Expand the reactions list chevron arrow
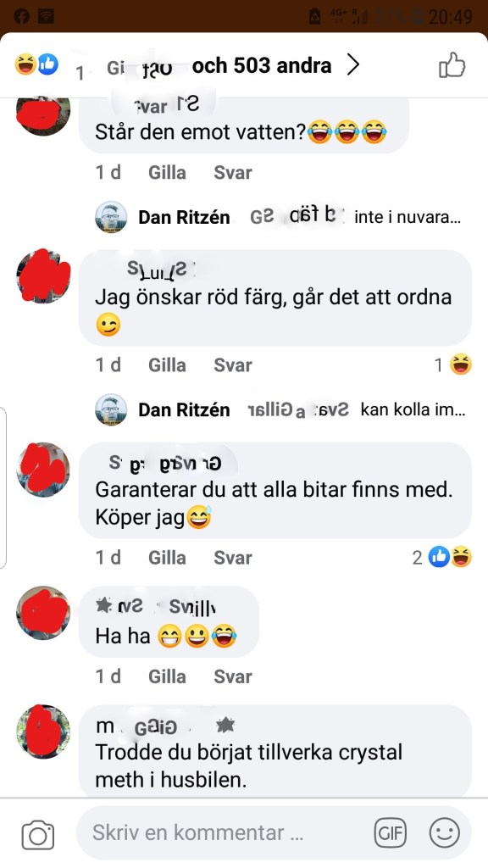Viewport: 488px width, 868px height. (x=353, y=65)
